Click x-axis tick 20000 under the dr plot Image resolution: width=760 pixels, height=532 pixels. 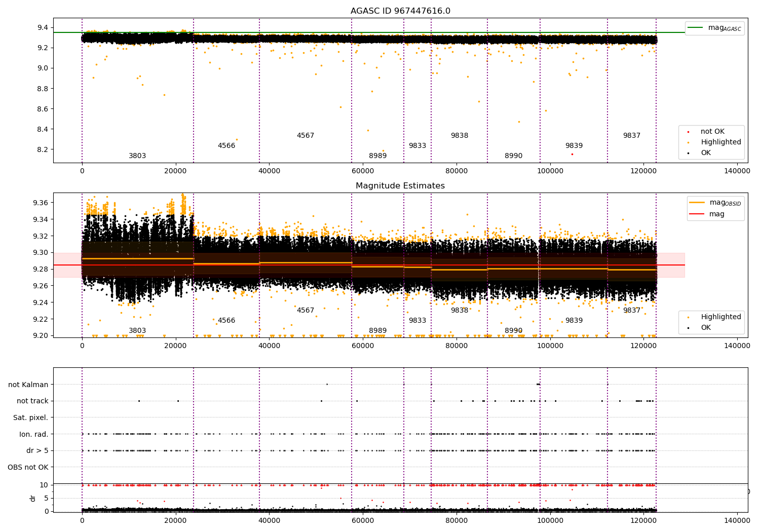[x=175, y=521]
